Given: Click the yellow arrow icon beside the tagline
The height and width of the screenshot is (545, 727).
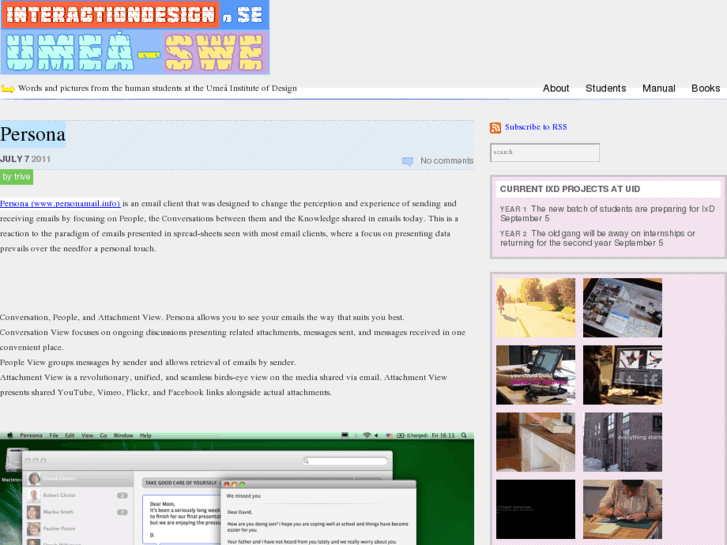Looking at the screenshot, I should [x=8, y=89].
